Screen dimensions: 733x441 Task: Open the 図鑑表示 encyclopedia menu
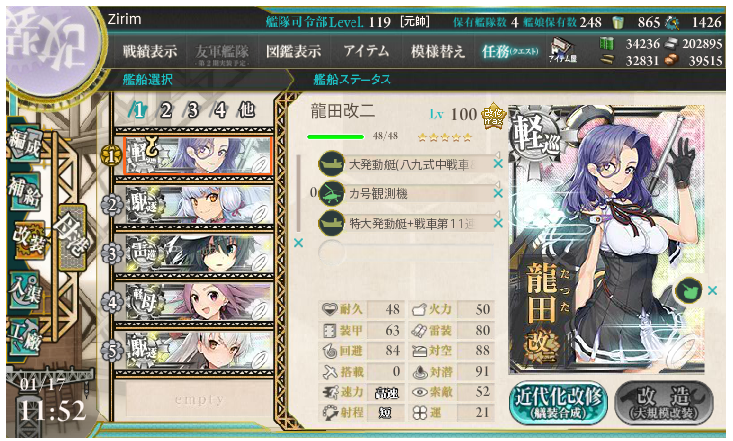pos(294,51)
